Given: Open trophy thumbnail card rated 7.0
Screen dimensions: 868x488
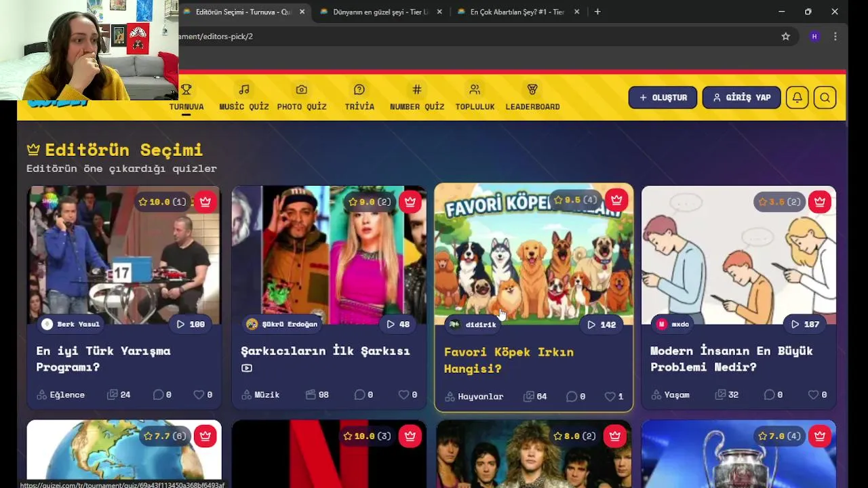Looking at the screenshot, I should click(x=738, y=453).
